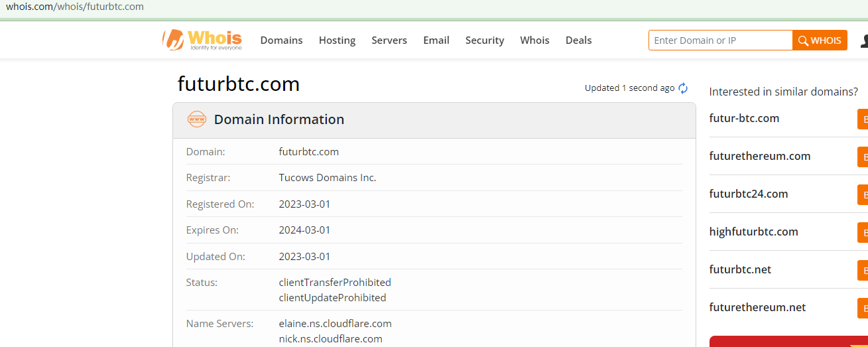Click the www globe Domain Information icon
The width and height of the screenshot is (868, 347).
tap(197, 119)
